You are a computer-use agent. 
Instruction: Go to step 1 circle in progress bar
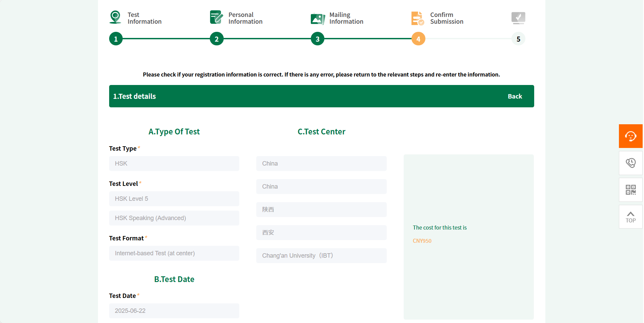pos(116,39)
